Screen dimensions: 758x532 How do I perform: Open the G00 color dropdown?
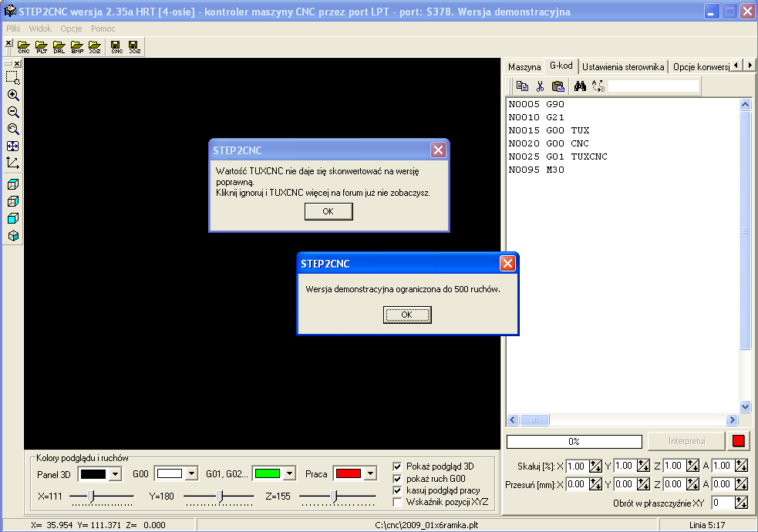192,474
